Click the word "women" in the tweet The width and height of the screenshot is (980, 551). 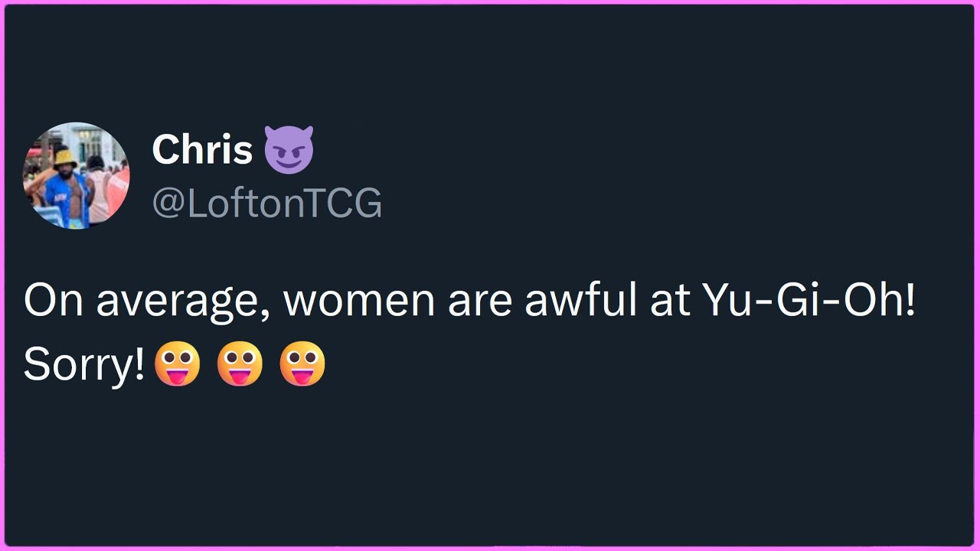coord(359,301)
